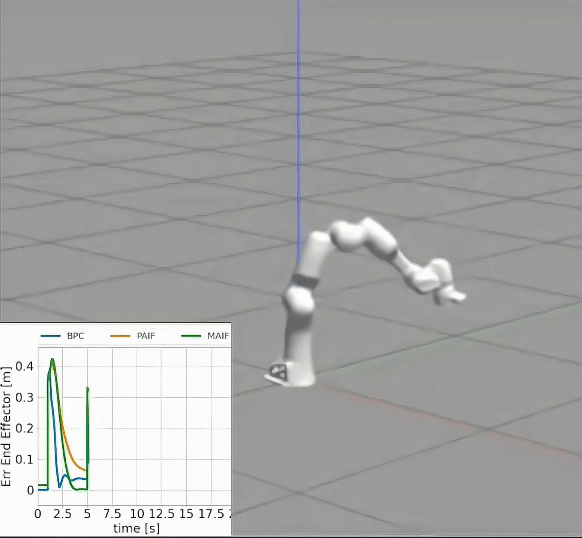
Task: Click the orange PAIF legend line marker
Action: coord(120,336)
